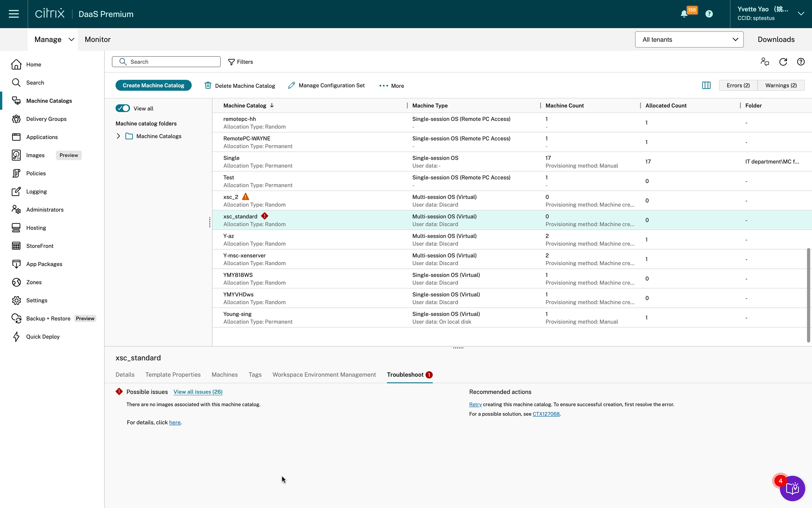Click the xsc_2 warning triangle icon
Viewport: 812px width, 508px height.
[245, 196]
